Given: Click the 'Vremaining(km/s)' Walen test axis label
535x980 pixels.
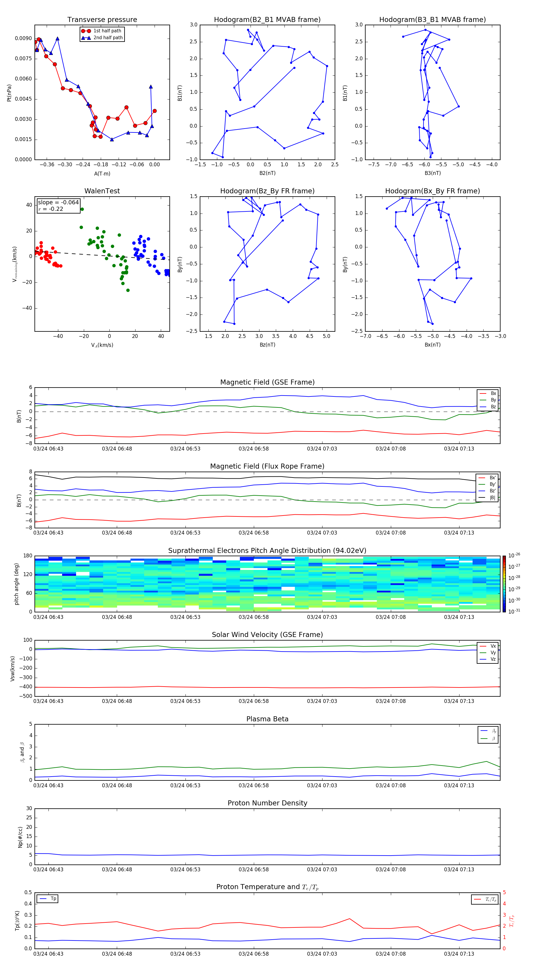Looking at the screenshot, I should [x=15, y=264].
